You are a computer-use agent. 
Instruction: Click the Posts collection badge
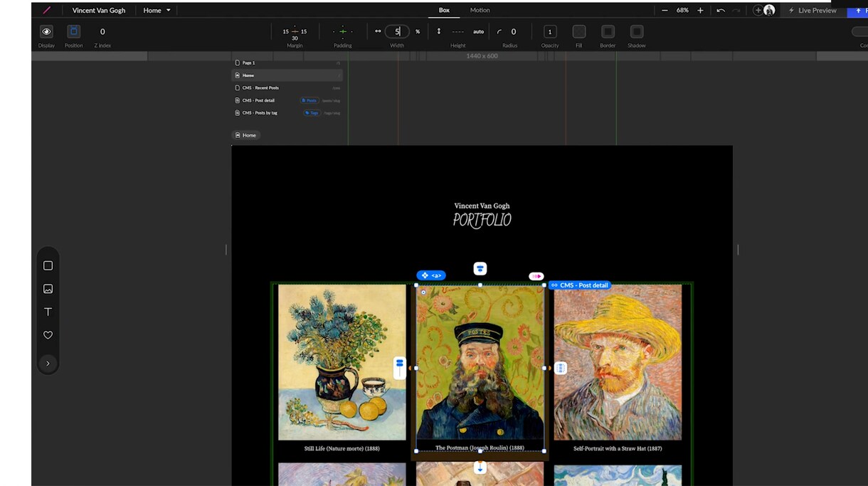[309, 100]
